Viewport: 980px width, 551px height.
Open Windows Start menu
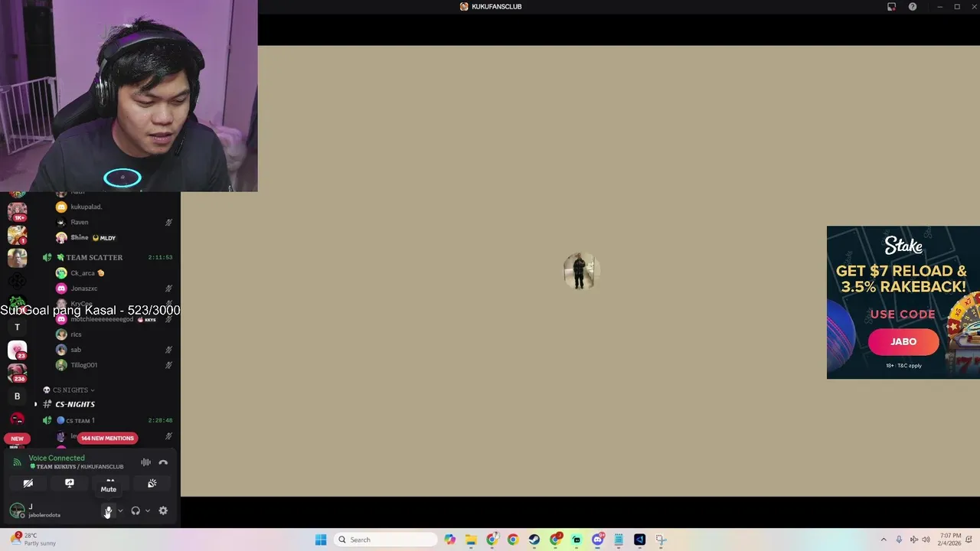[321, 540]
